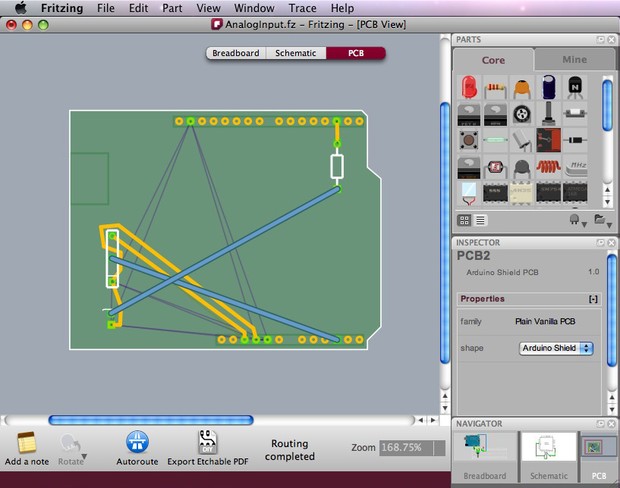This screenshot has width=620, height=488.
Task: Open the Zoom percentage dropdown
Action: click(x=440, y=448)
